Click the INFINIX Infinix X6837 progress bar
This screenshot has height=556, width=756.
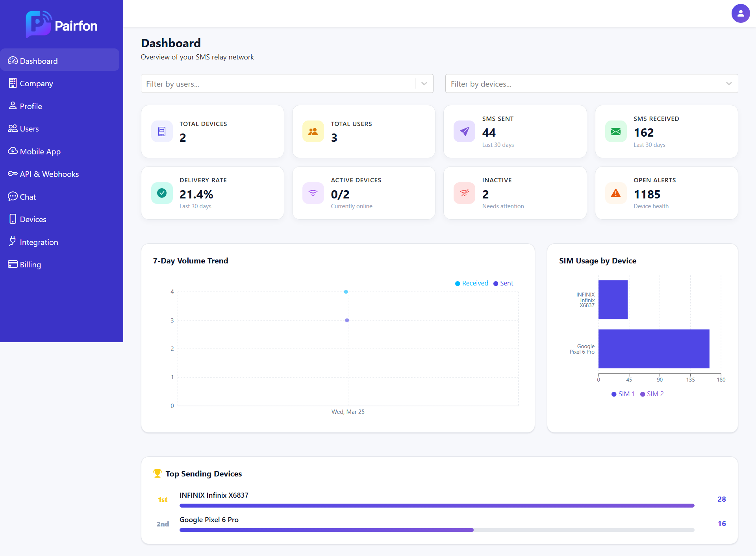(x=437, y=506)
